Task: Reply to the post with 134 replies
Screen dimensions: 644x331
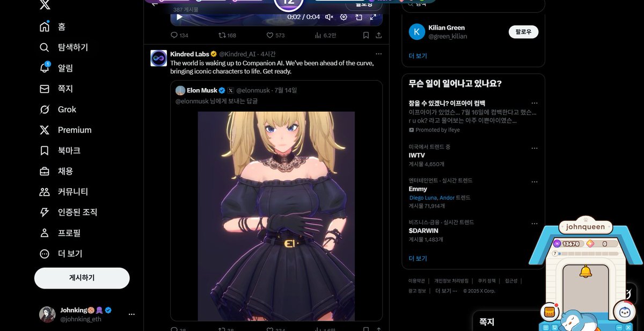Action: coord(179,35)
